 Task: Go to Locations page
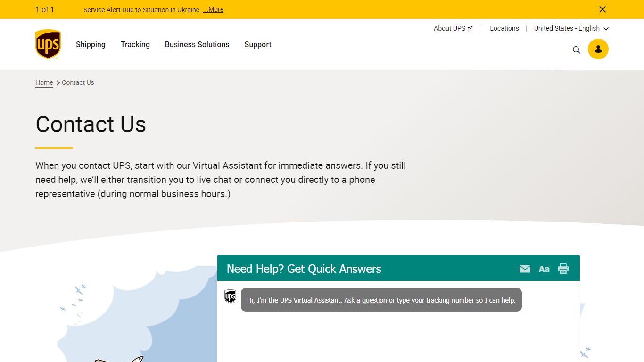(504, 28)
